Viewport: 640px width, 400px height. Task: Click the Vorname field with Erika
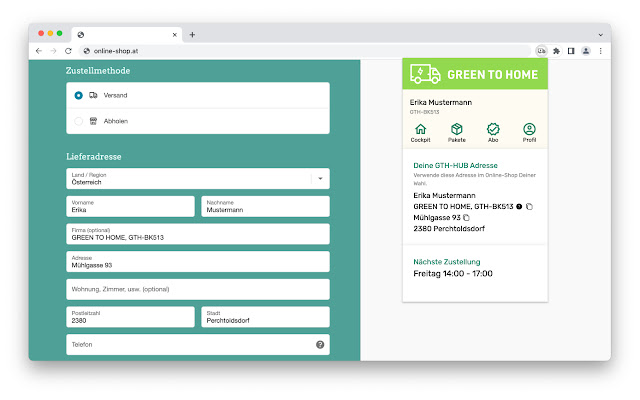click(x=131, y=207)
